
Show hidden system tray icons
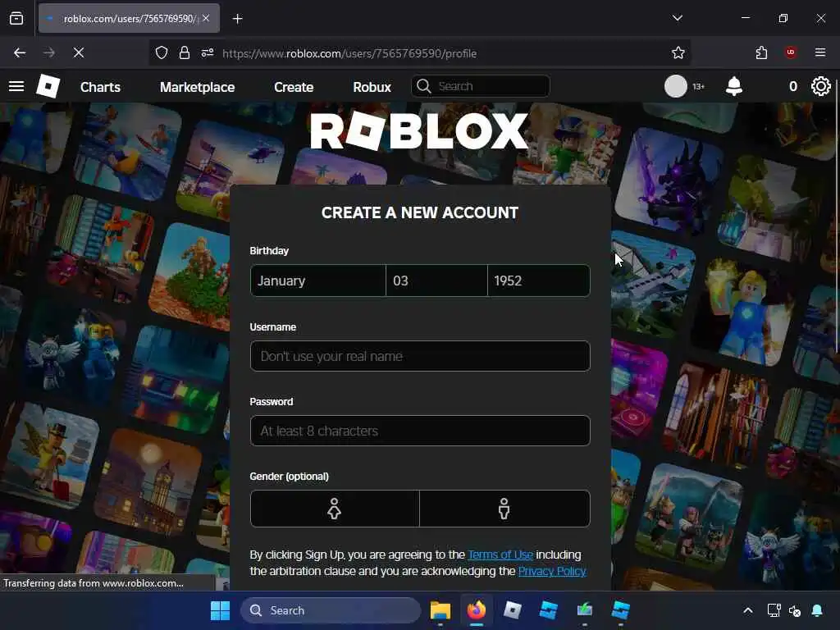coord(748,610)
